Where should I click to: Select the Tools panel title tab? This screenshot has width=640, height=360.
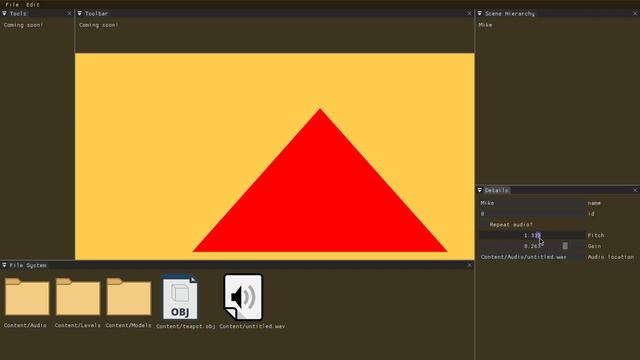(x=18, y=13)
